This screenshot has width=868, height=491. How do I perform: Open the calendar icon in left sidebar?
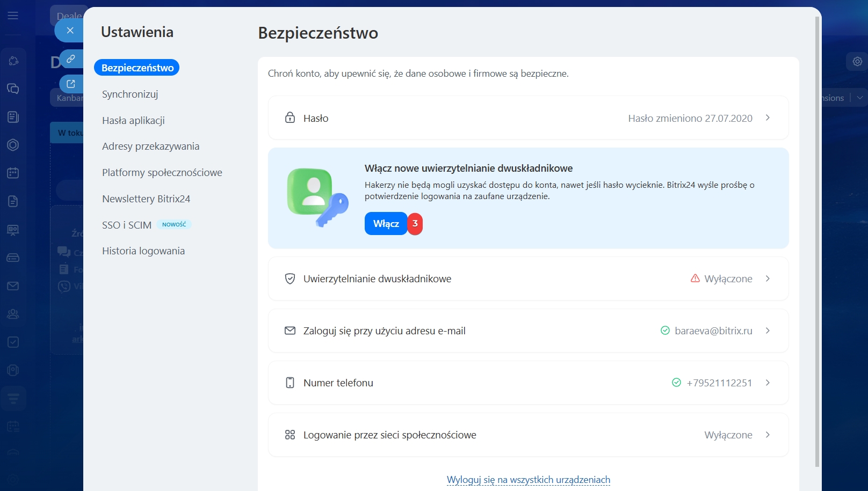click(13, 173)
